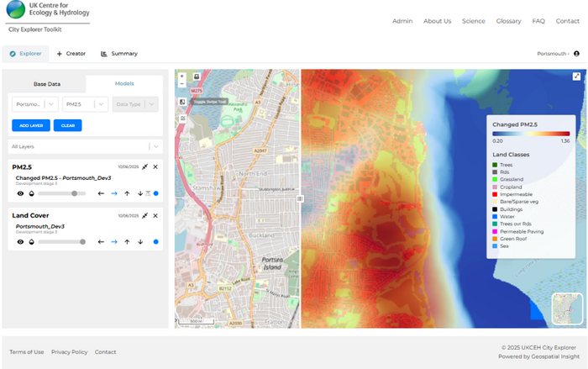Open the Creator tab
The image size is (588, 369).
click(x=71, y=54)
